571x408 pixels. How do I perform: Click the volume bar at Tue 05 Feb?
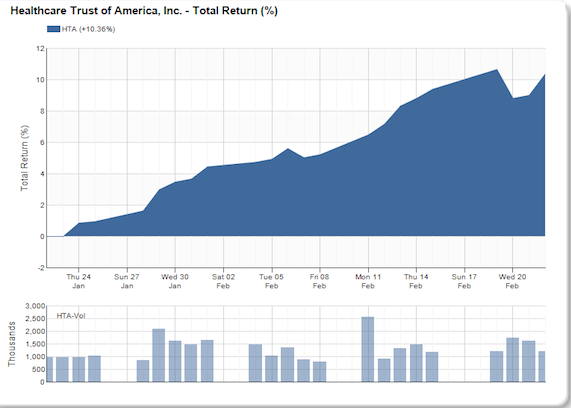pyautogui.click(x=271, y=369)
